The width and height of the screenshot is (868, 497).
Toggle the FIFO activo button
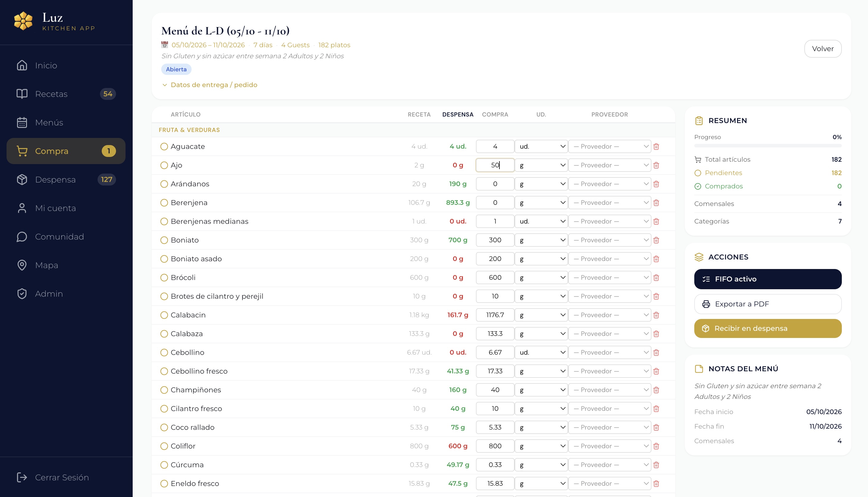[767, 279]
